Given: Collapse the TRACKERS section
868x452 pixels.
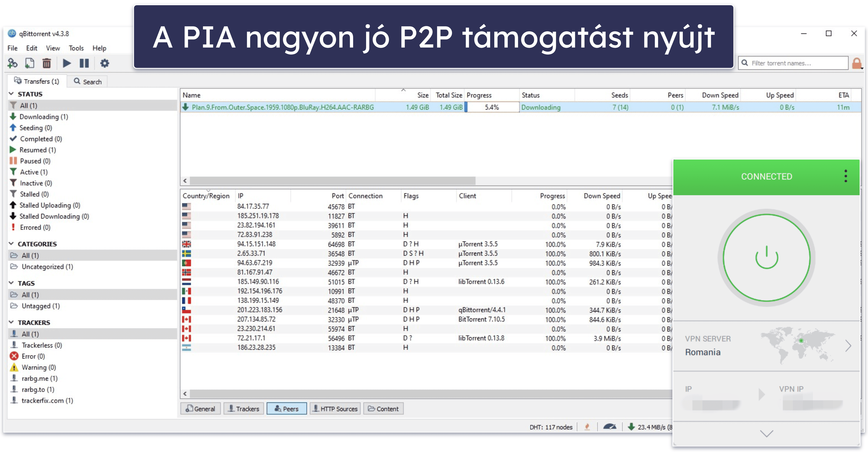Looking at the screenshot, I should (11, 322).
